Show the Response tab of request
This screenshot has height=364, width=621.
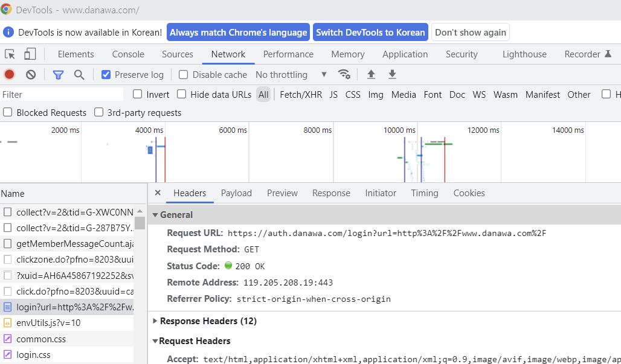tap(331, 193)
